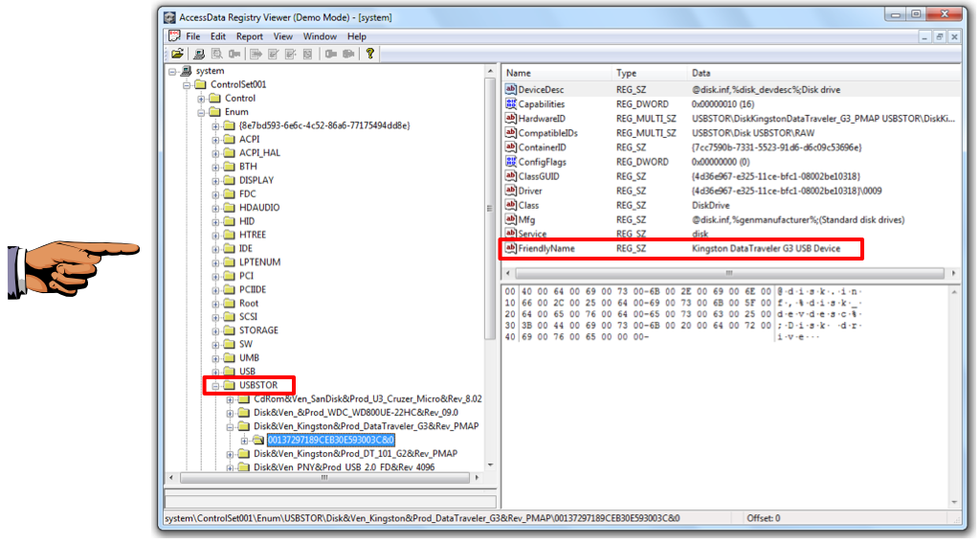Click the Data column header
The height and width of the screenshot is (544, 980).
pyautogui.click(x=766, y=73)
